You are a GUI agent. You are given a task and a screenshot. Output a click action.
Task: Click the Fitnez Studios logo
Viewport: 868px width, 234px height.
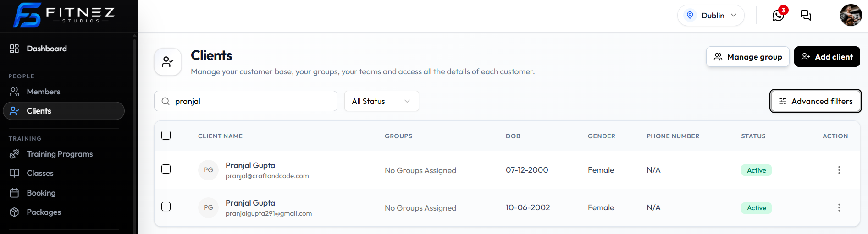coord(64,15)
